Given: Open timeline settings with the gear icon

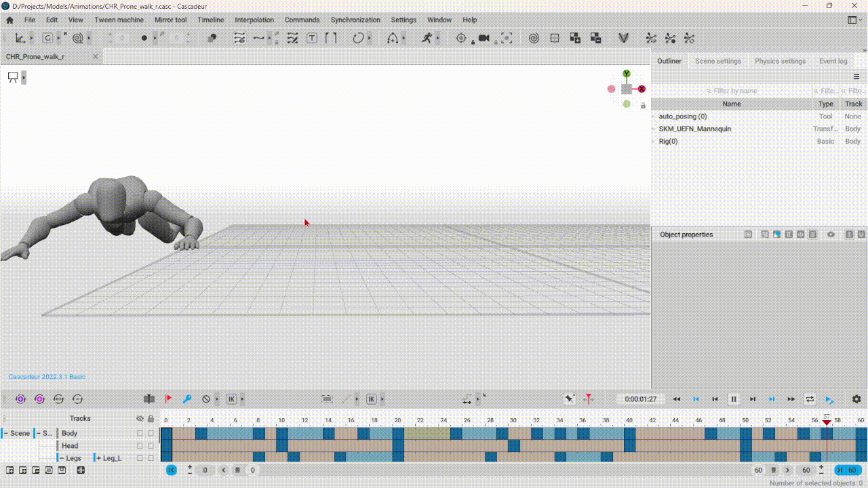Looking at the screenshot, I should 856,399.
